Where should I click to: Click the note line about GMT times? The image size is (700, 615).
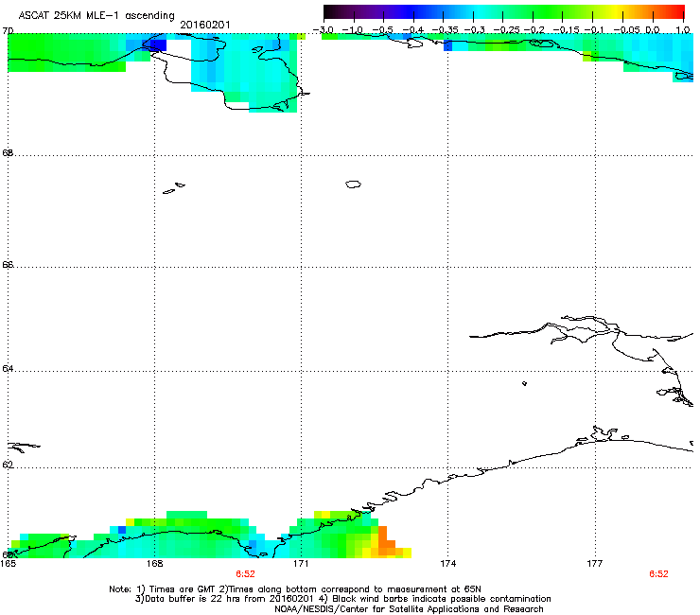tap(295, 589)
